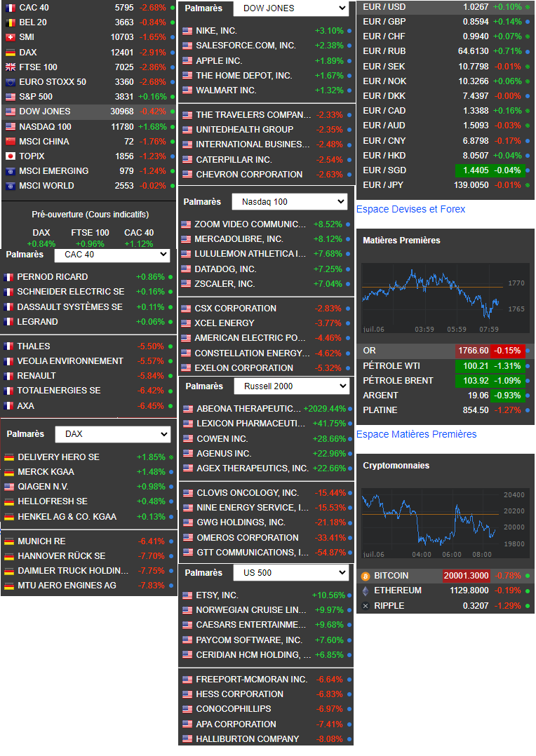
Task: Click FREEPORT-MCMORAN INC. row
Action: (267, 680)
